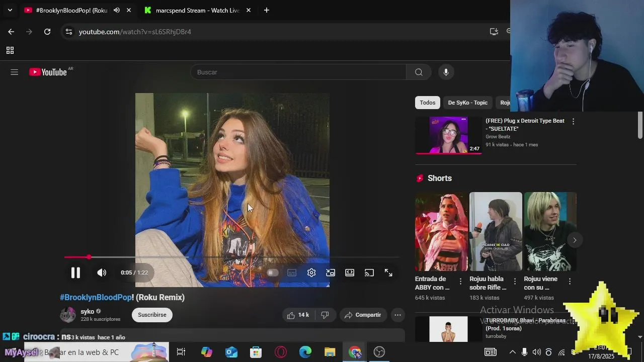
Task: Mute the BrooklynBloodPop tab audio icon
Action: pos(117,10)
